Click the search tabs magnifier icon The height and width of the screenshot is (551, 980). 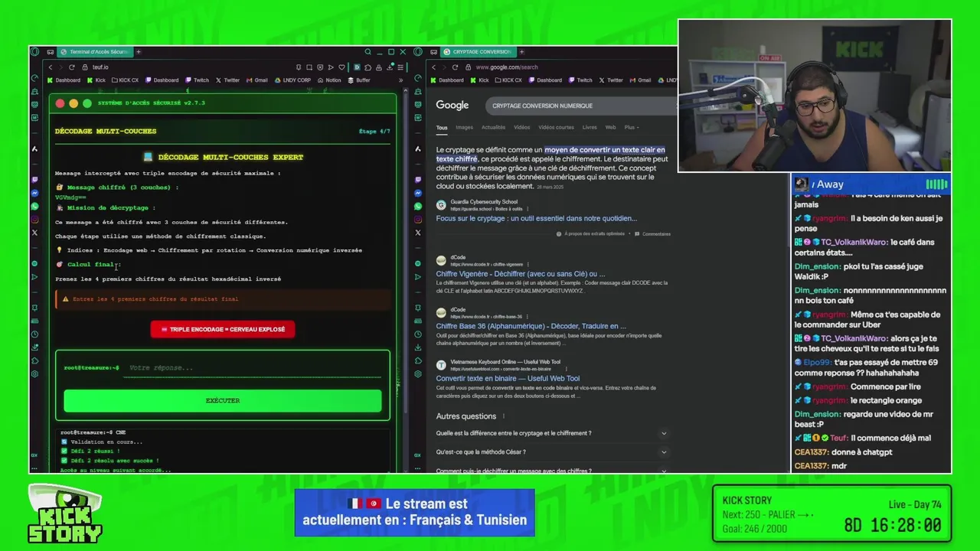coord(368,52)
